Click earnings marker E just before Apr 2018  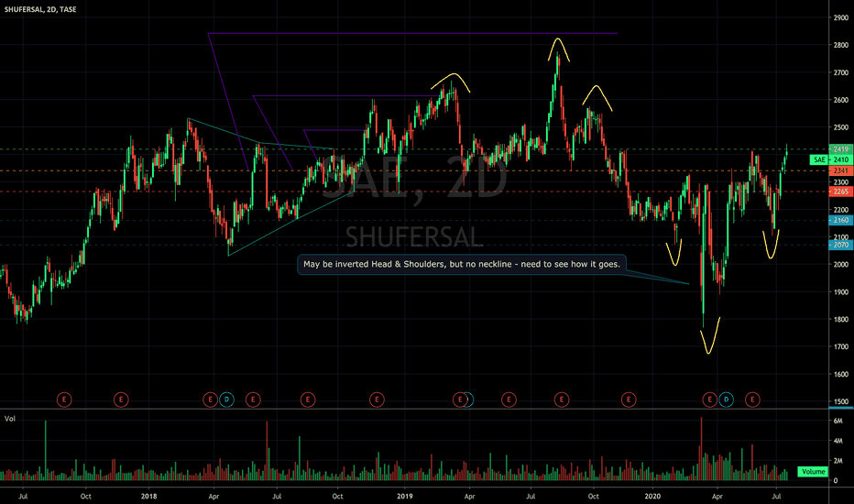click(210, 400)
